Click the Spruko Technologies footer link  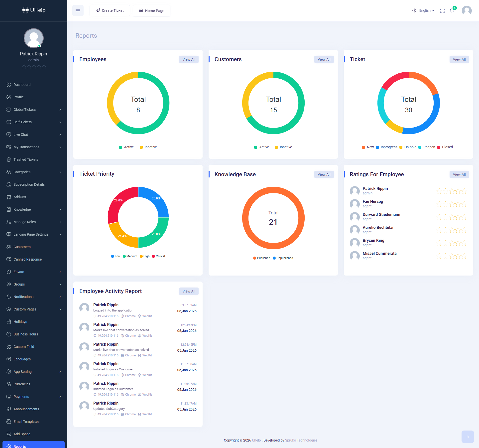pos(301,440)
